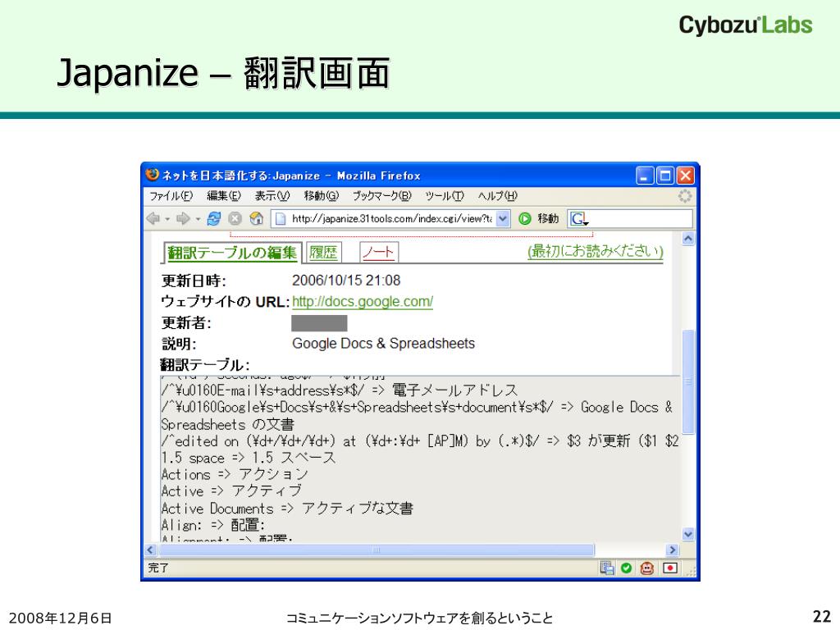Screen dimensions: 840x630
Task: Click the vertical scrollbar thumb
Action: (x=688, y=382)
